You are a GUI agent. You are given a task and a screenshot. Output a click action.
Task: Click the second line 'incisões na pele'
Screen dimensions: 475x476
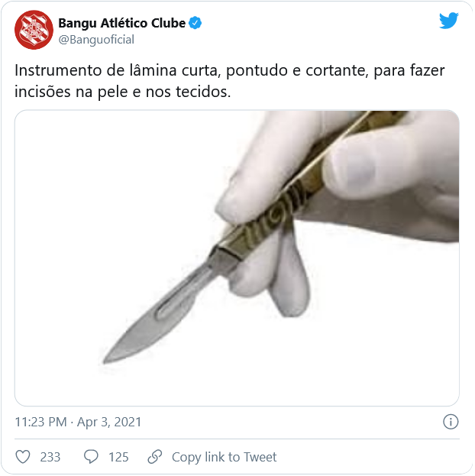[123, 92]
